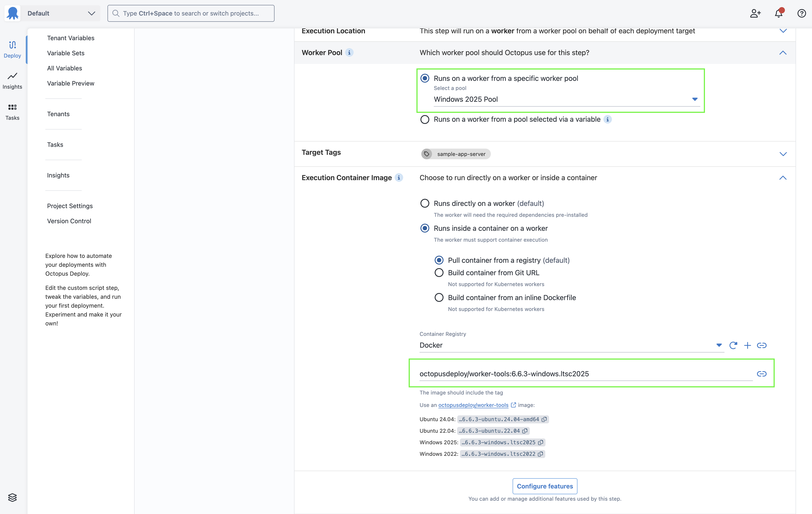
Task: Select Runs inside a container on a worker
Action: point(425,228)
